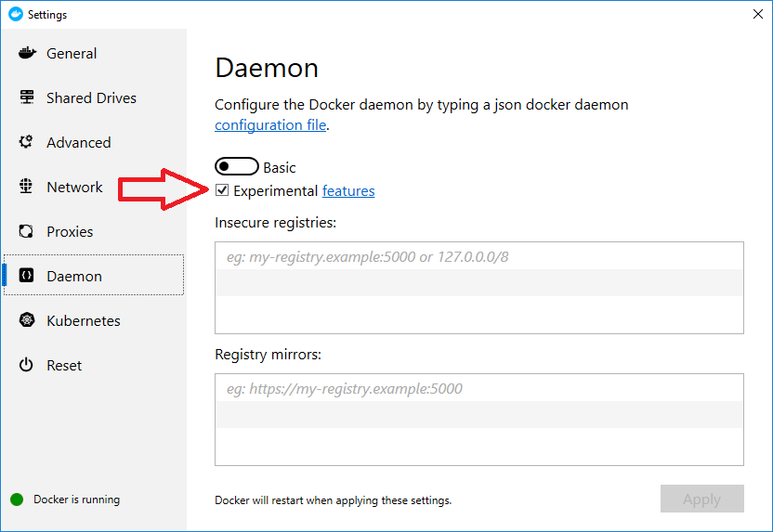773x532 pixels.
Task: Close the Settings window
Action: pyautogui.click(x=758, y=14)
